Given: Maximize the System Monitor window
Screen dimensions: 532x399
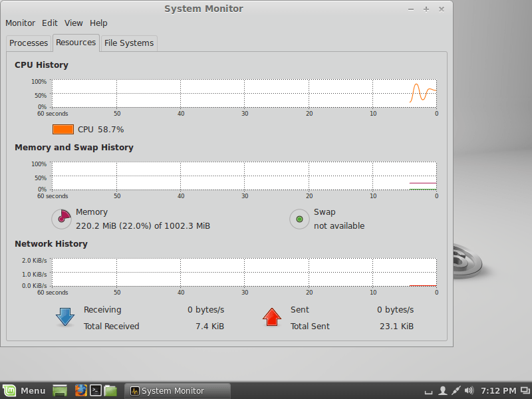Looking at the screenshot, I should pos(426,9).
